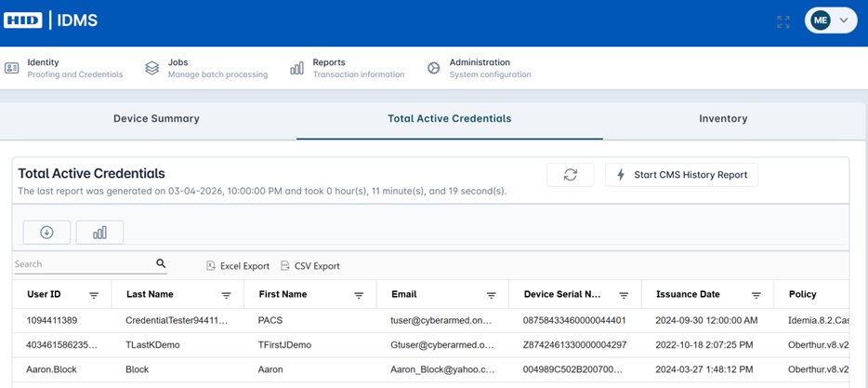Sort by Policy column header
The width and height of the screenshot is (868, 388).
803,294
